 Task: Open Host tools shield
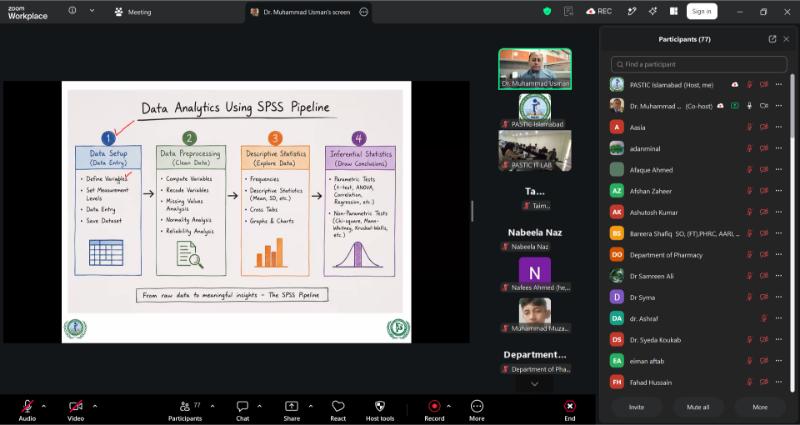point(380,411)
